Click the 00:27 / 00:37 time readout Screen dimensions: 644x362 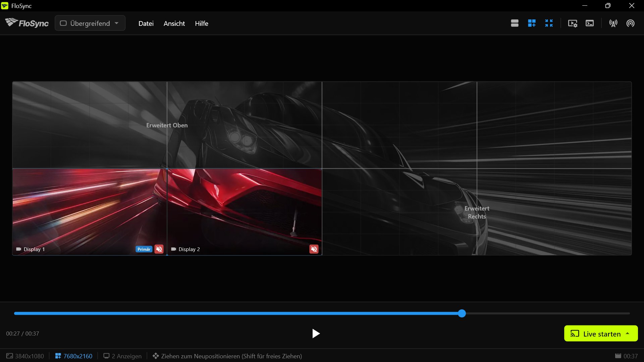[x=22, y=334]
